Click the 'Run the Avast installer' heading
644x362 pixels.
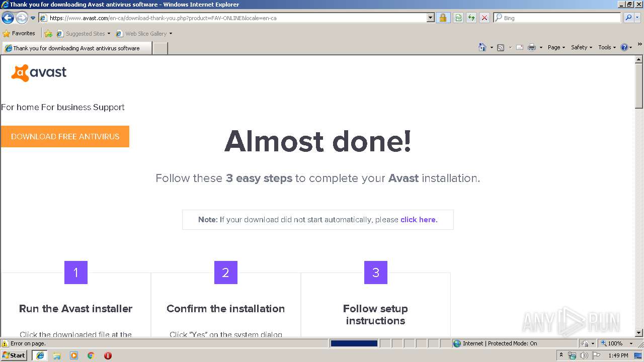click(75, 309)
